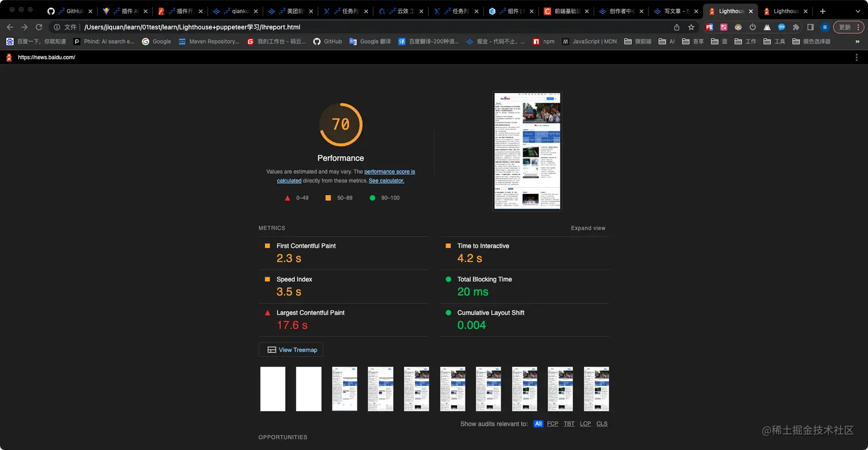Click the address bar file path
Image resolution: width=868 pixels, height=450 pixels.
tap(192, 27)
